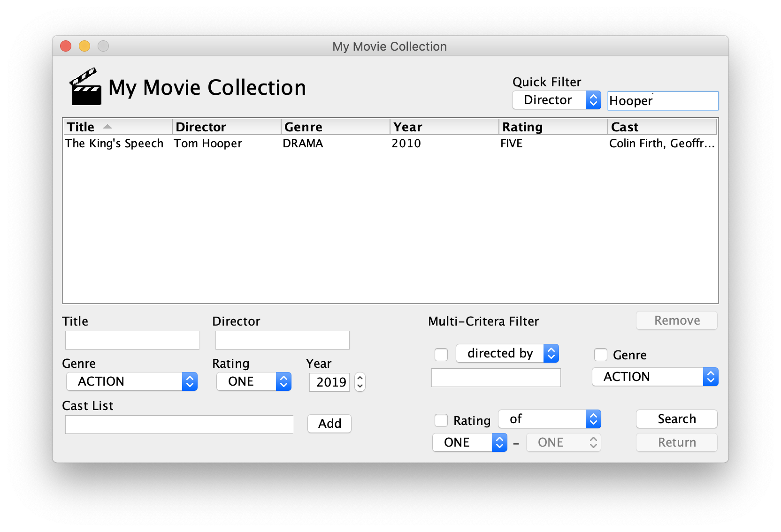This screenshot has width=781, height=532.
Task: Click the Return button
Action: (677, 442)
